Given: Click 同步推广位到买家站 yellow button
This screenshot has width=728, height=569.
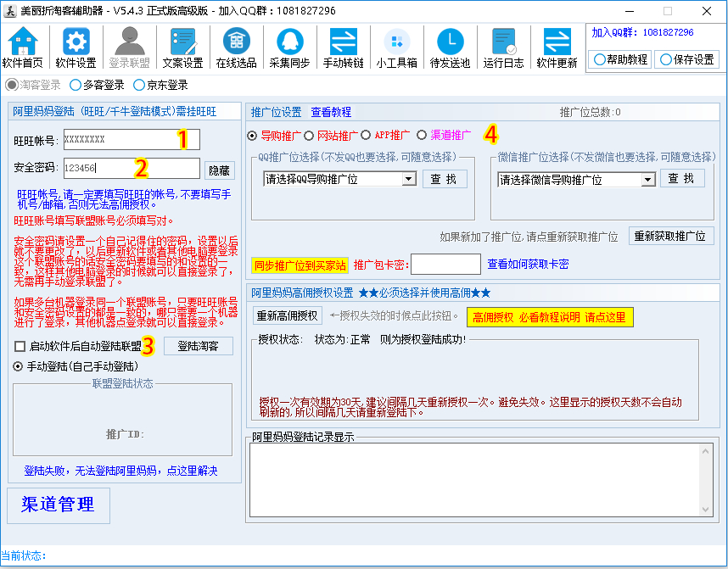Looking at the screenshot, I should pos(300,265).
